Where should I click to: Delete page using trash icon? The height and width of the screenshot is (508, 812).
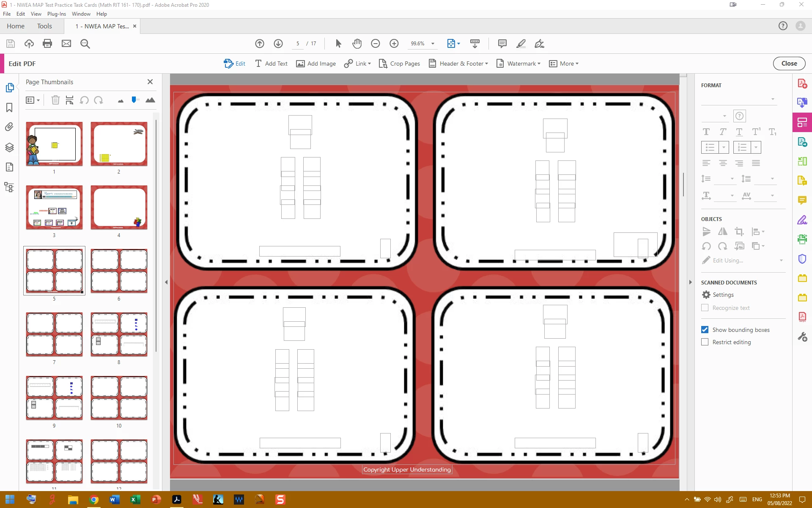tap(55, 100)
